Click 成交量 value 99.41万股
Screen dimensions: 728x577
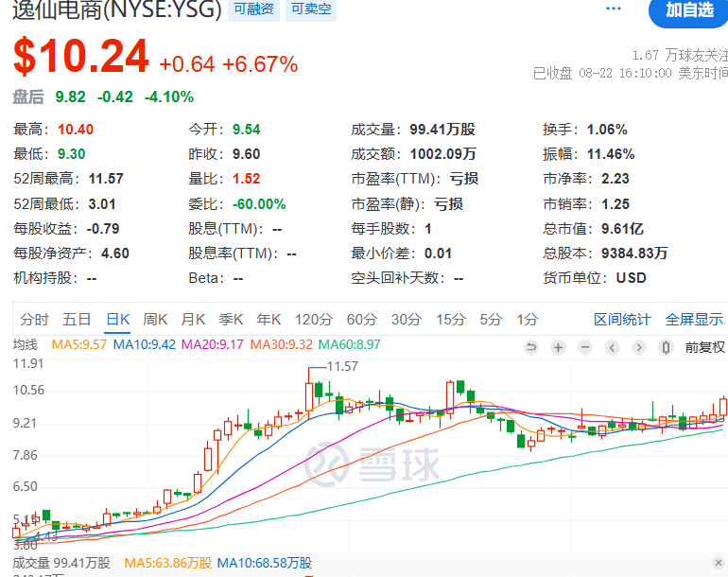(442, 130)
